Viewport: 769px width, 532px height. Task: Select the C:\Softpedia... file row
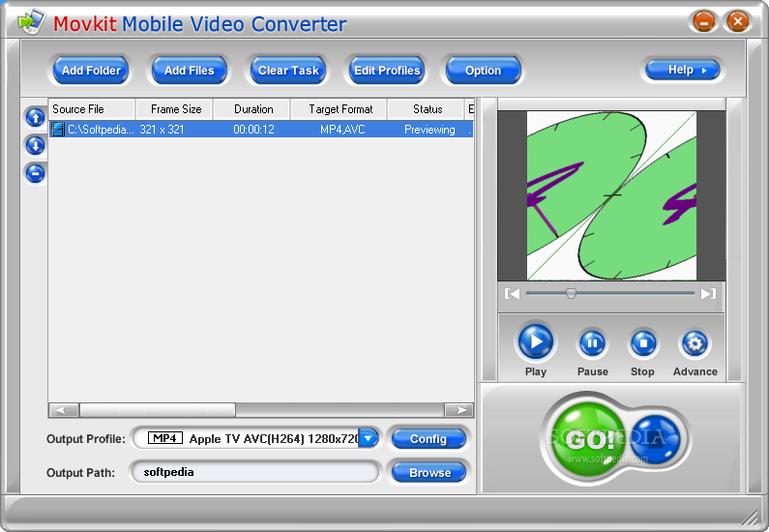pos(261,130)
